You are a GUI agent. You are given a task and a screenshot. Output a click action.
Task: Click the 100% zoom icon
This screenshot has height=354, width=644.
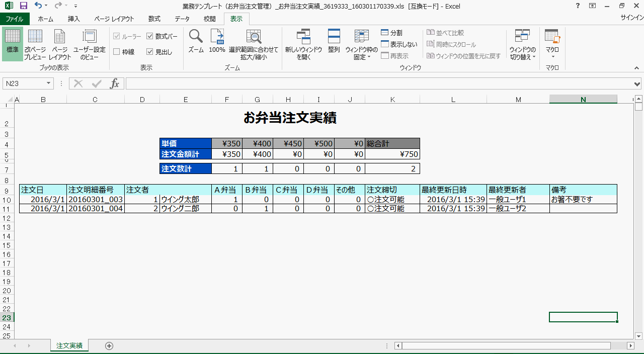click(x=217, y=37)
